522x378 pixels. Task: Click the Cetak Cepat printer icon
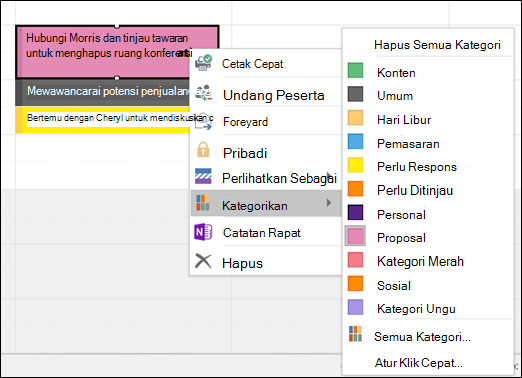tap(203, 63)
